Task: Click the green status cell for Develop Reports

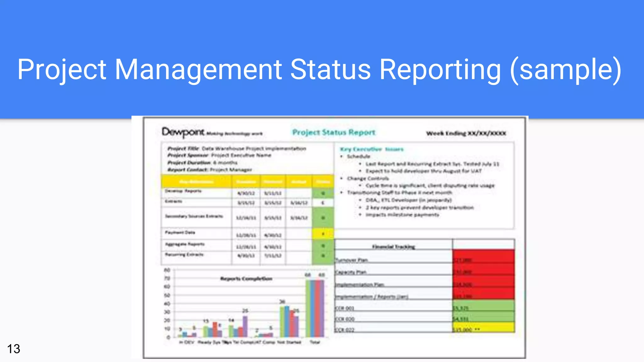Action: point(323,193)
